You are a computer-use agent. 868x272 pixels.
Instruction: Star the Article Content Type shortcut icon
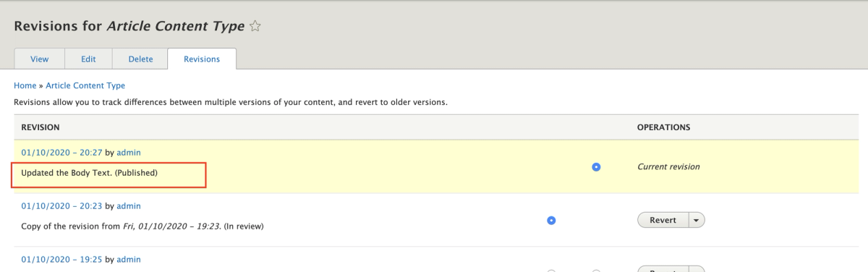coord(255,26)
